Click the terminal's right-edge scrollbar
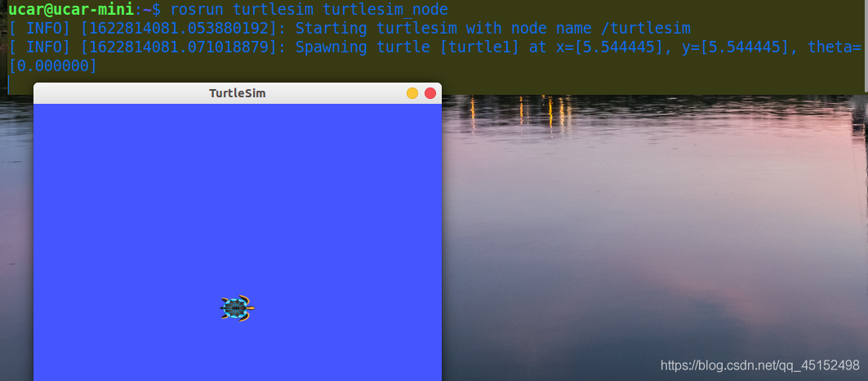Screen dimensions: 868x381 point(866,44)
